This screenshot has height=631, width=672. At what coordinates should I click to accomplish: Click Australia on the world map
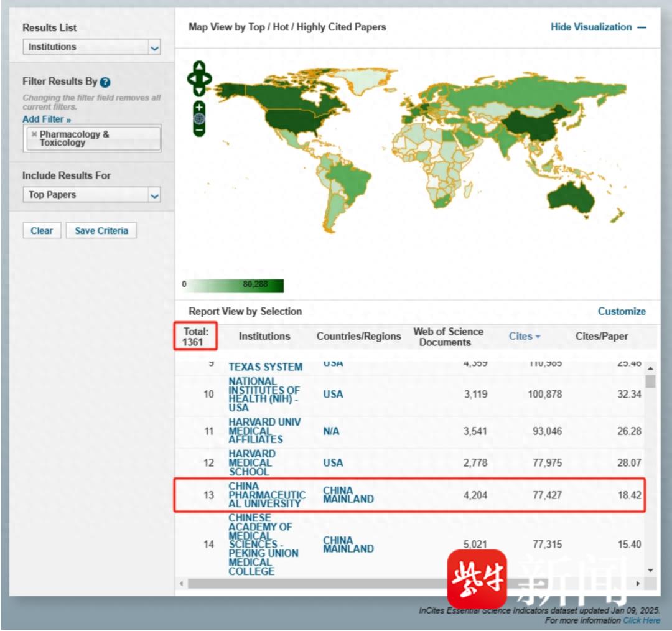571,199
